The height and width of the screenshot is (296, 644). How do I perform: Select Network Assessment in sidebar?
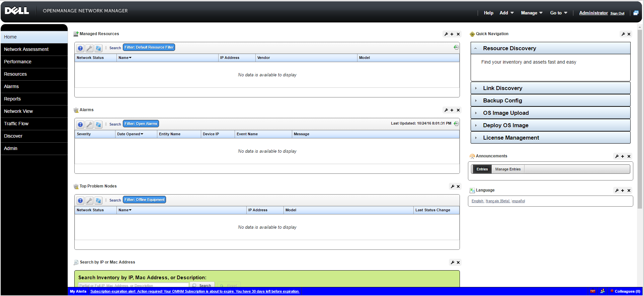[34, 49]
